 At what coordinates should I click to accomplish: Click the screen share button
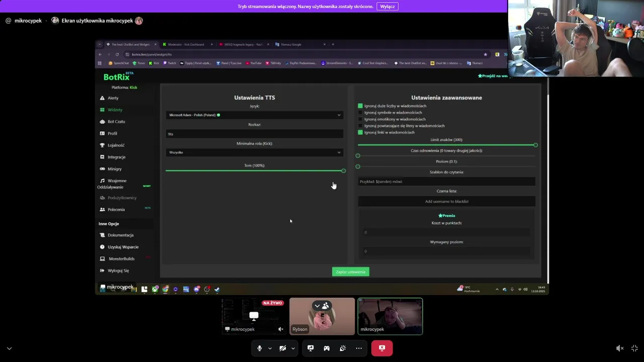pos(310,348)
